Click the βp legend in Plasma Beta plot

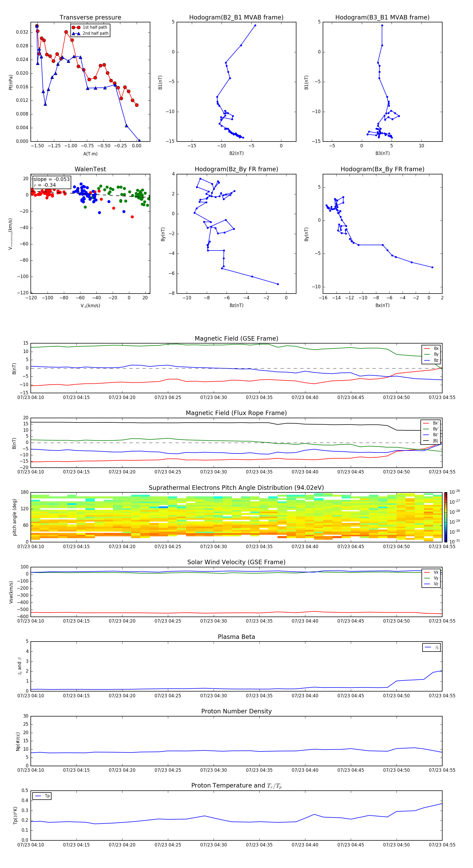click(x=431, y=647)
